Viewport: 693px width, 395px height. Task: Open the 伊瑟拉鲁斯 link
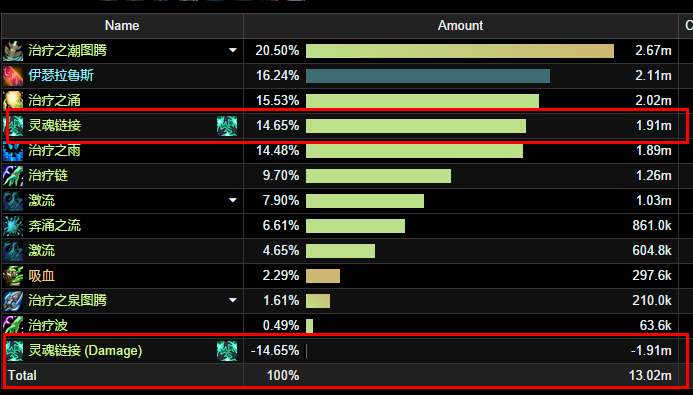pyautogui.click(x=61, y=76)
